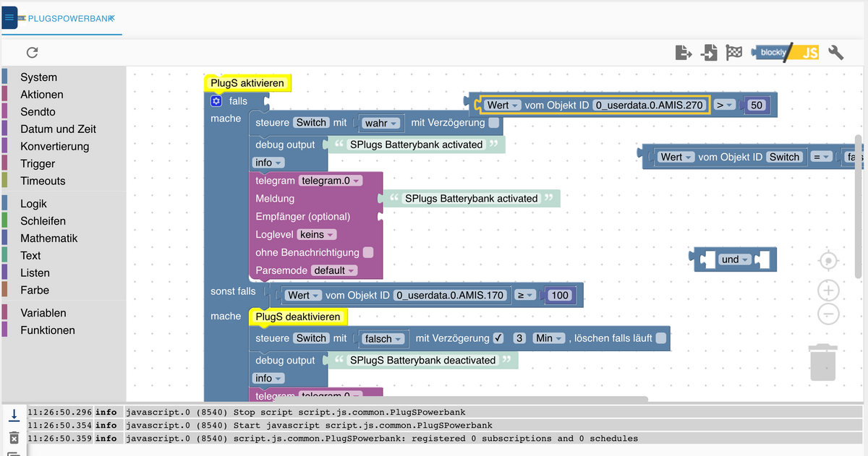This screenshot has height=456, width=868.
Task: Open the wahr boolean dropdown
Action: [x=380, y=124]
